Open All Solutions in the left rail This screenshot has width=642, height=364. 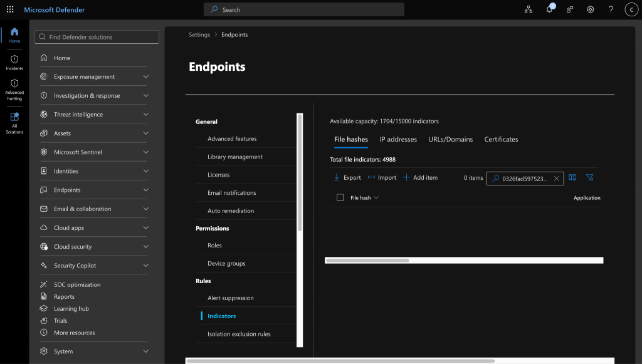(14, 123)
